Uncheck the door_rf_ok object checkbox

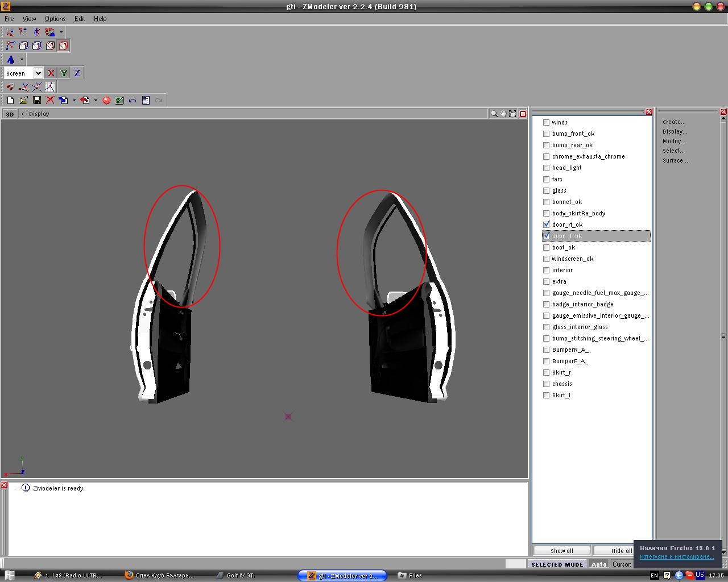pos(546,225)
